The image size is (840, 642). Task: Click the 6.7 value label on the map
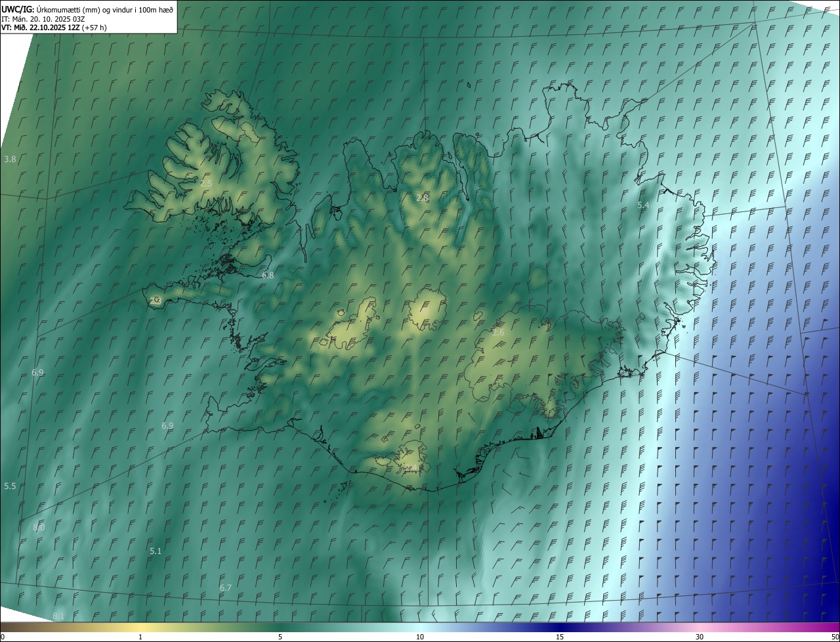click(x=226, y=588)
